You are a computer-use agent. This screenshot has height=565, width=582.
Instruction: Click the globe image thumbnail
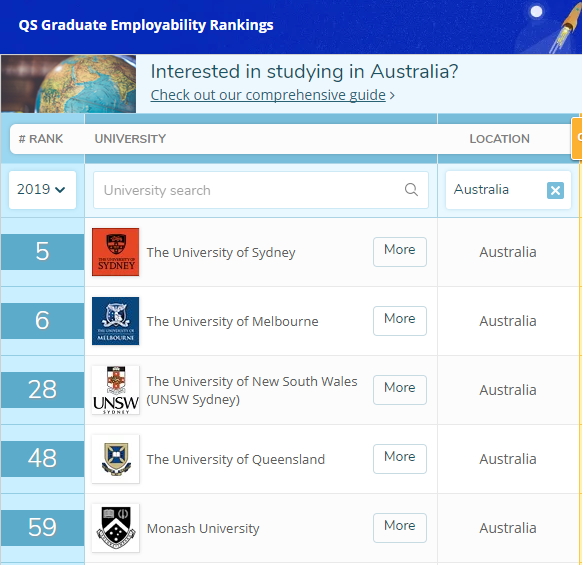coord(68,84)
